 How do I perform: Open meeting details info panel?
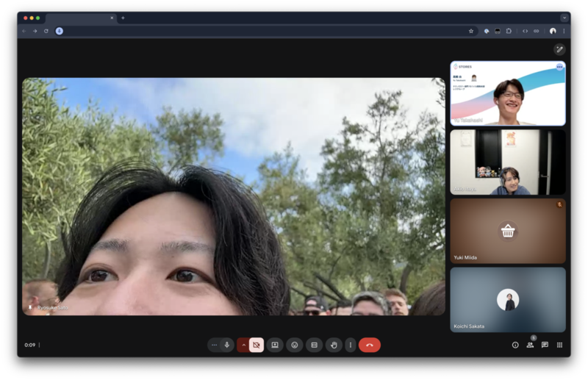tap(515, 345)
